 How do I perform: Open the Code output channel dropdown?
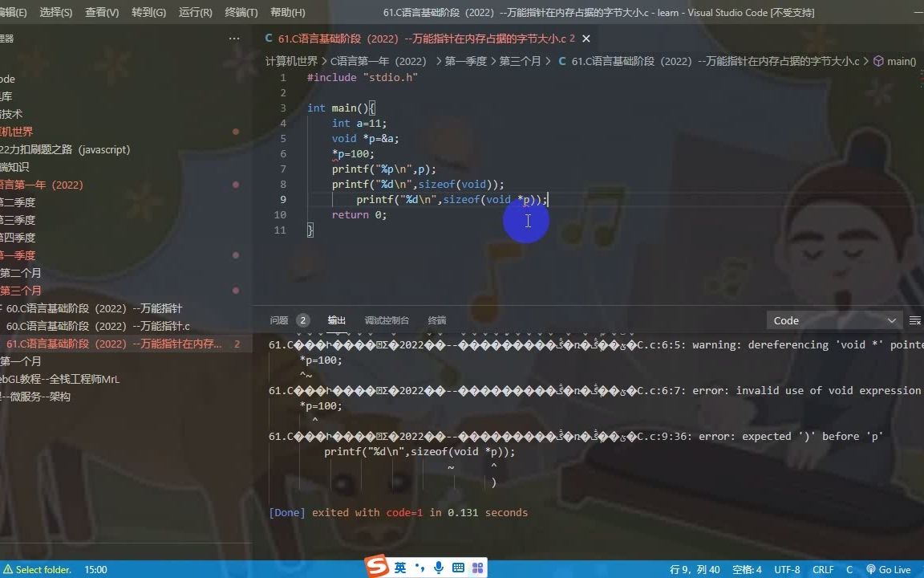(x=834, y=320)
